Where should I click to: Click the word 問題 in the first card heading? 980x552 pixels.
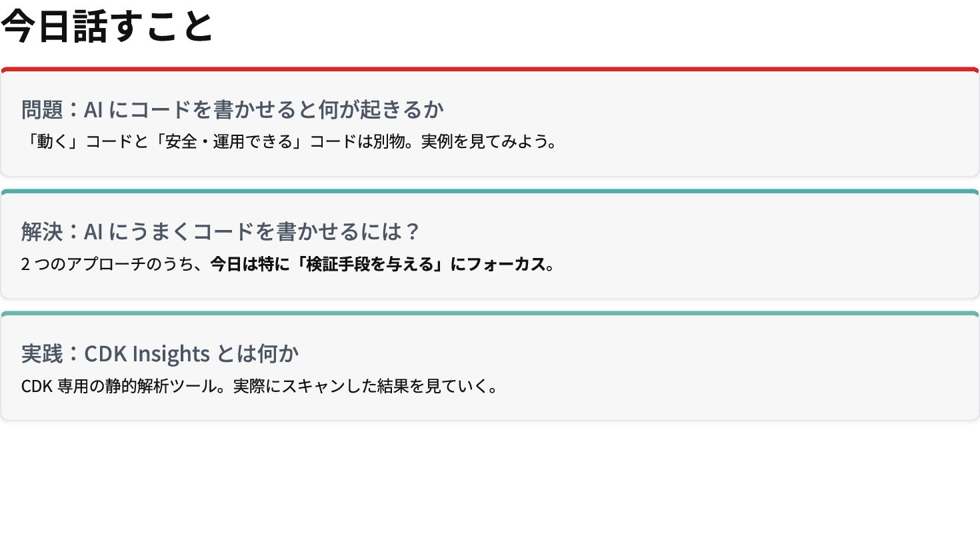point(41,109)
